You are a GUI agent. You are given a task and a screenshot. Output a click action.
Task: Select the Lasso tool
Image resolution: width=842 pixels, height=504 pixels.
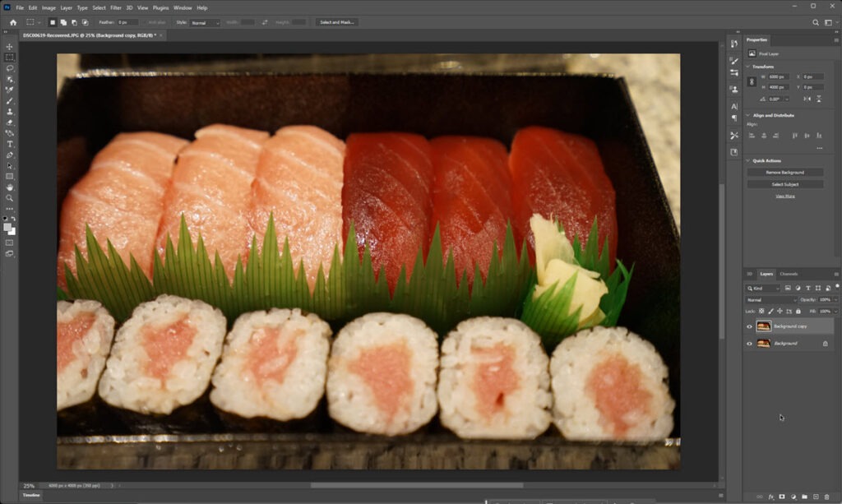click(10, 68)
